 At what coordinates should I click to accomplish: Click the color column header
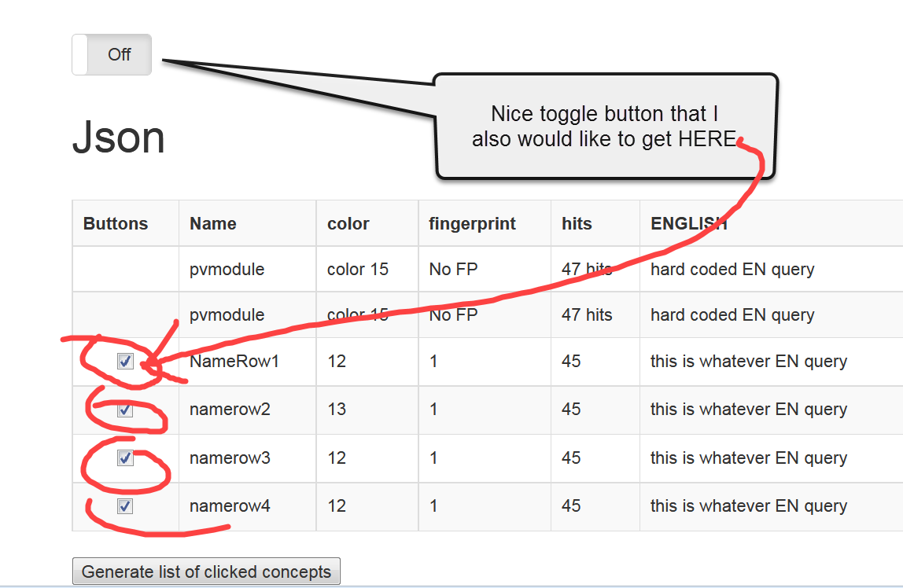(348, 223)
